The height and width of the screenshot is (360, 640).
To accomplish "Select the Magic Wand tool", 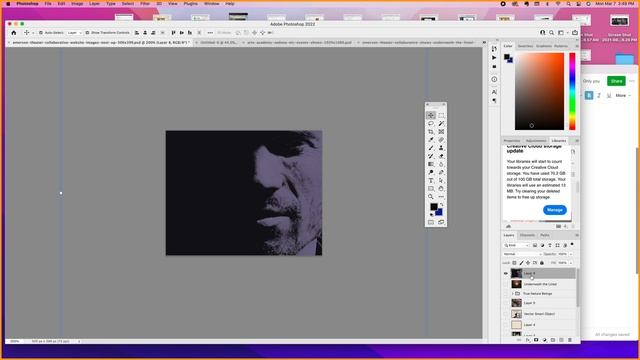I will tap(441, 124).
